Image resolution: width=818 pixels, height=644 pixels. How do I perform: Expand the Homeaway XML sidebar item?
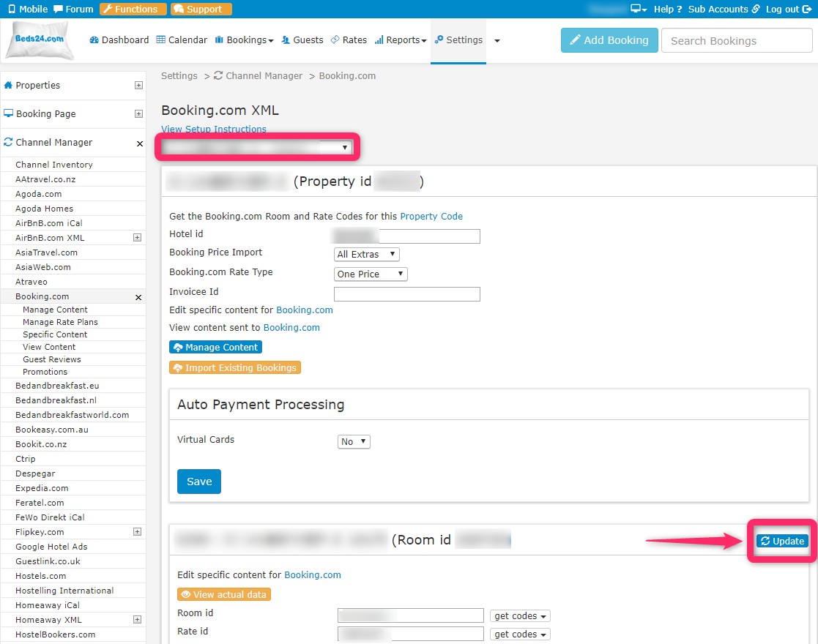[x=137, y=620]
